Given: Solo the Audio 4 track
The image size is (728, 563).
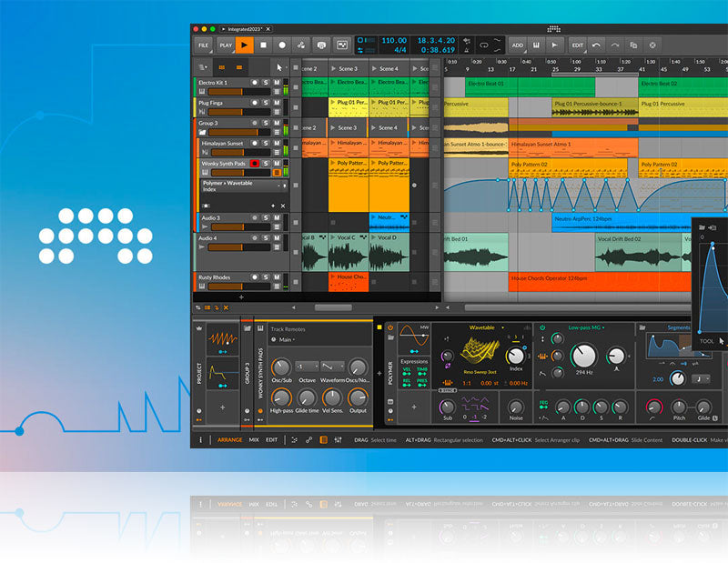Looking at the screenshot, I should [x=266, y=238].
